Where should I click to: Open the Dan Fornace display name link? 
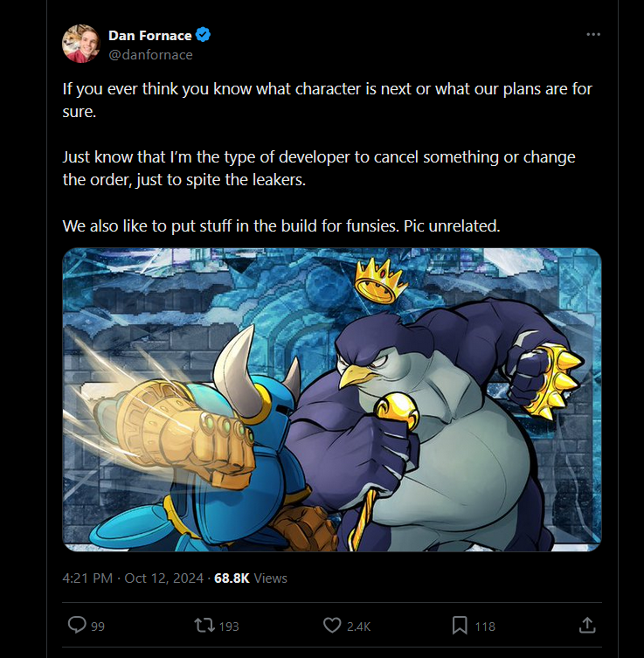click(x=150, y=36)
